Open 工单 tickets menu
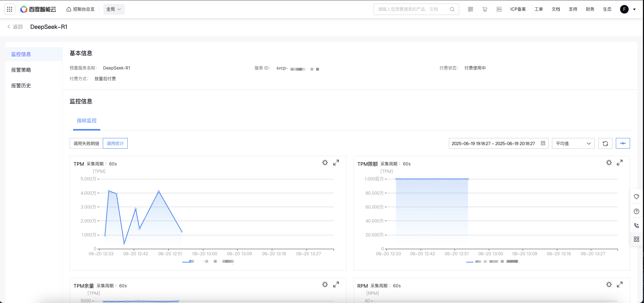The height and width of the screenshot is (303, 644). coord(539,9)
